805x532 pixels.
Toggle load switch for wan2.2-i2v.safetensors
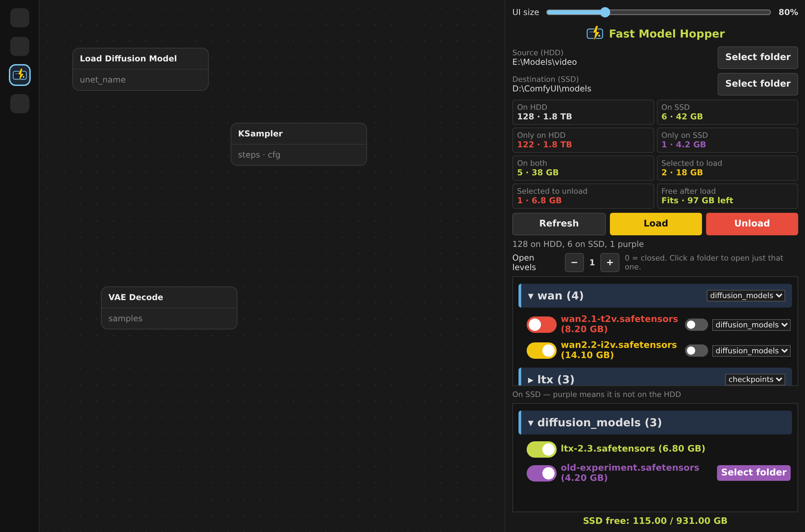coord(542,350)
